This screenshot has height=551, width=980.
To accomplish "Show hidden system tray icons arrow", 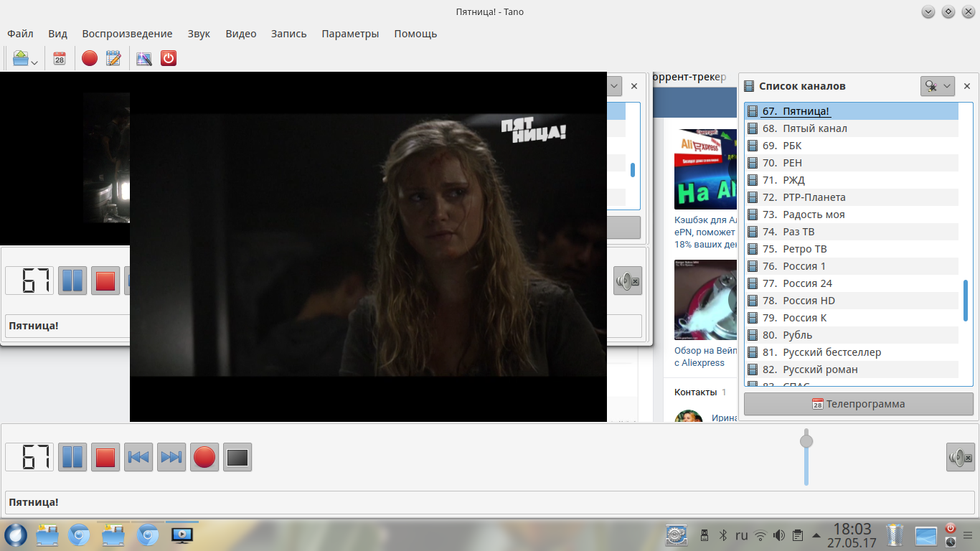I will click(x=816, y=535).
